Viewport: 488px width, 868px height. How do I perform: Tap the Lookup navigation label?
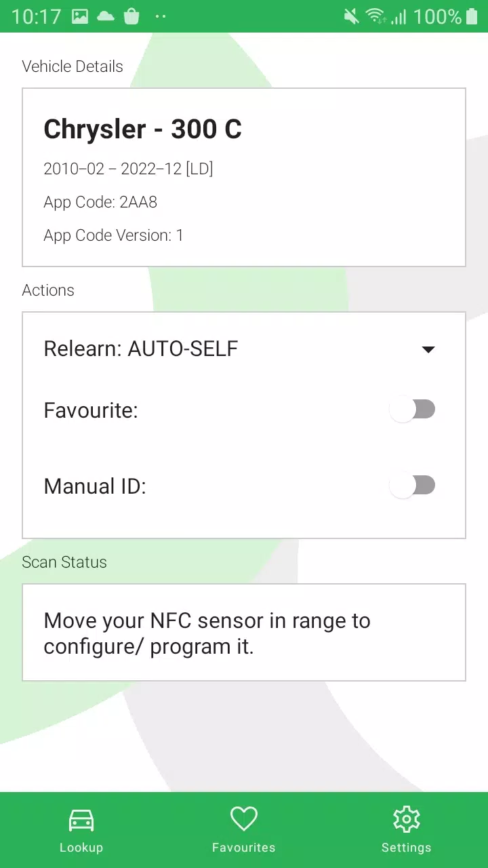(x=81, y=847)
